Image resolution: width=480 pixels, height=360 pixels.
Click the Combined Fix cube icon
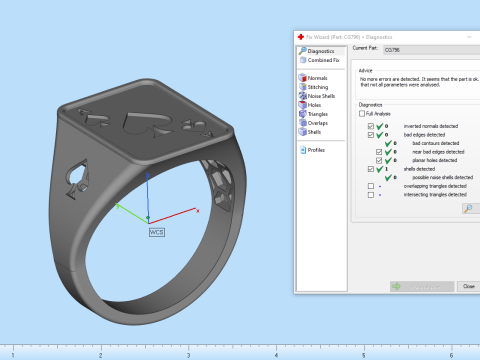coord(303,60)
